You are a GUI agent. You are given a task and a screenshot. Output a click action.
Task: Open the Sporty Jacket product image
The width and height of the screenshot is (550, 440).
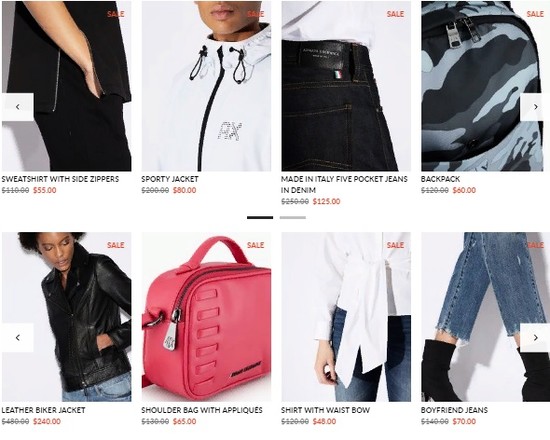click(206, 86)
